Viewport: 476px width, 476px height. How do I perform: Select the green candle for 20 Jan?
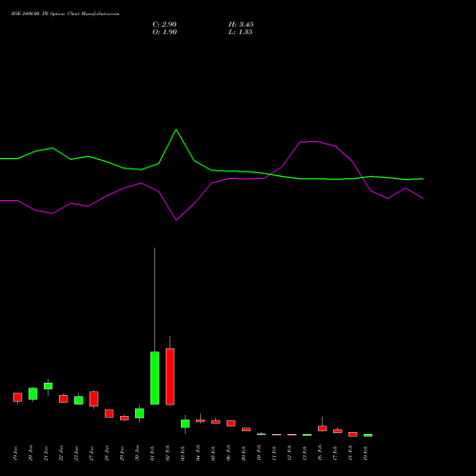click(x=32, y=393)
